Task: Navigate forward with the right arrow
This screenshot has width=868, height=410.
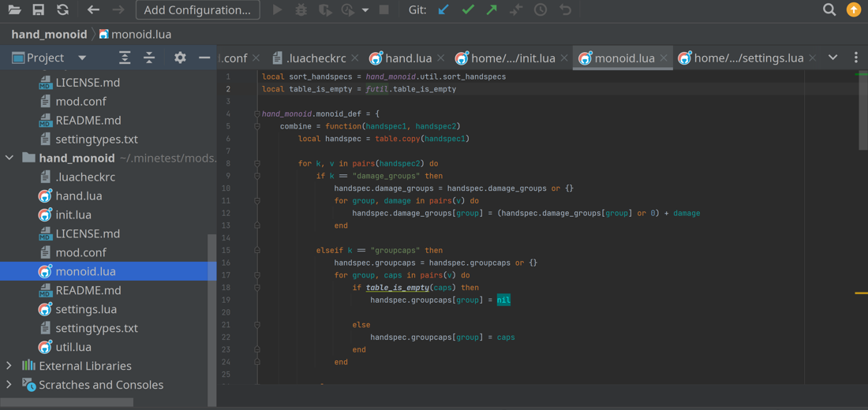Action: 118,9
